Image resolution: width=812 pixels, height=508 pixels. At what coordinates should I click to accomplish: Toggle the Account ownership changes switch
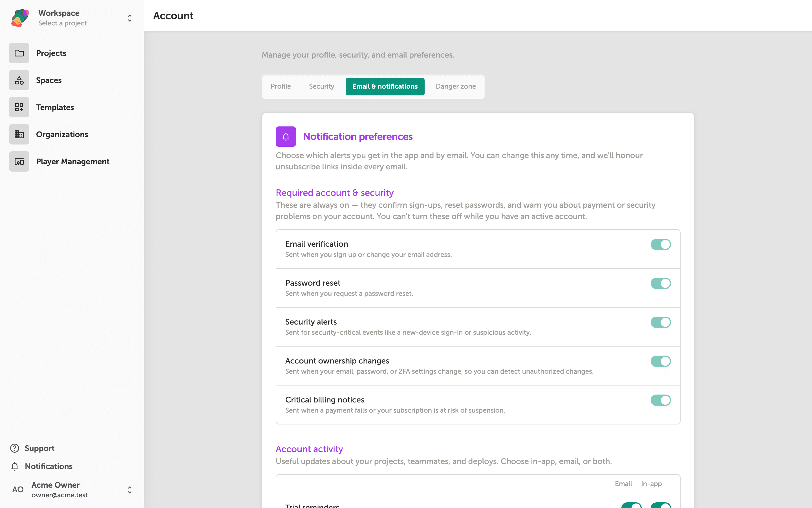tap(661, 361)
